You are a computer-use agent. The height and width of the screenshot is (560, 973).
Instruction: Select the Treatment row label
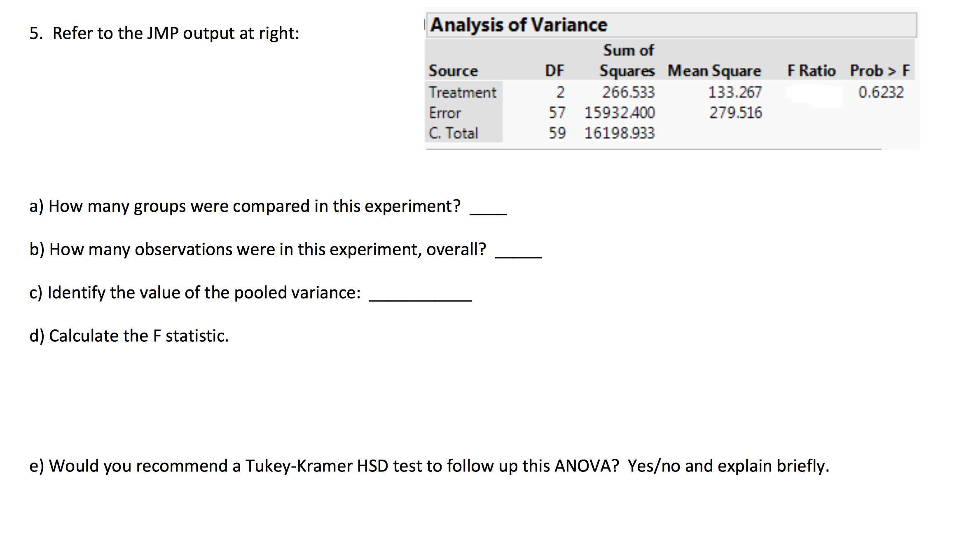[x=463, y=92]
